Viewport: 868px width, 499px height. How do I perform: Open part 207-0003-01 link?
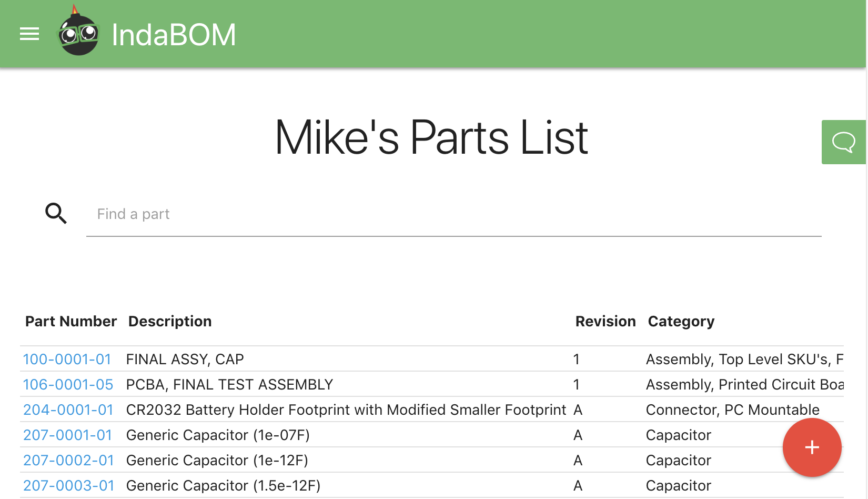coord(69,485)
